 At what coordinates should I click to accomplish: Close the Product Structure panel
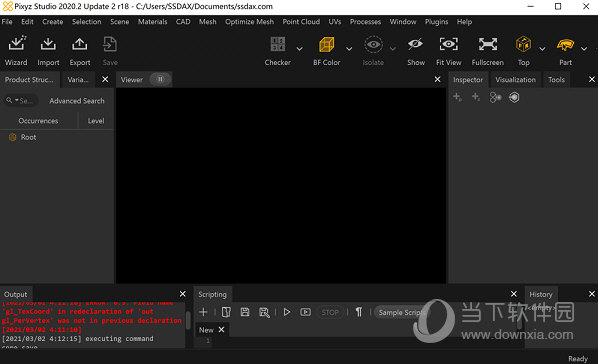[105, 79]
